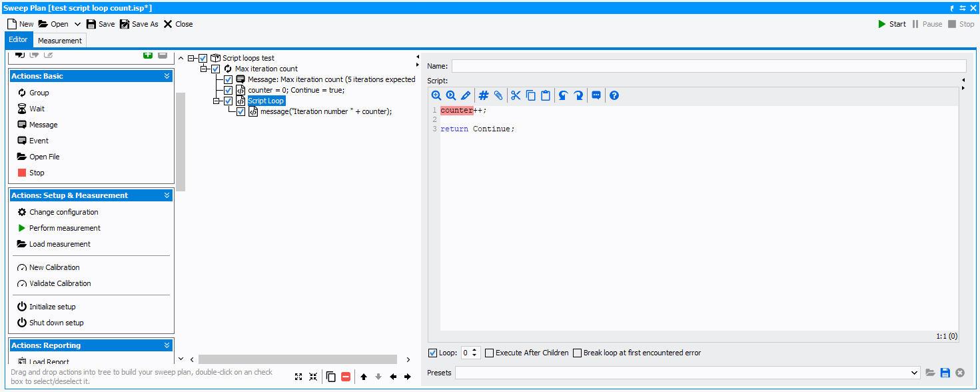Add a Group action from Actions Basic
This screenshot has width=980, height=392.
(33, 93)
